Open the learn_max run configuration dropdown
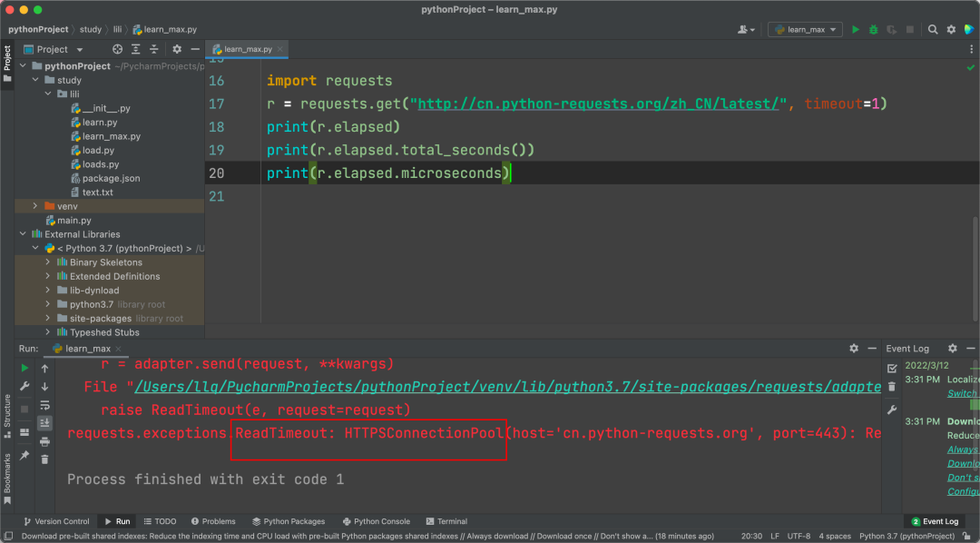980x543 pixels. tap(805, 30)
